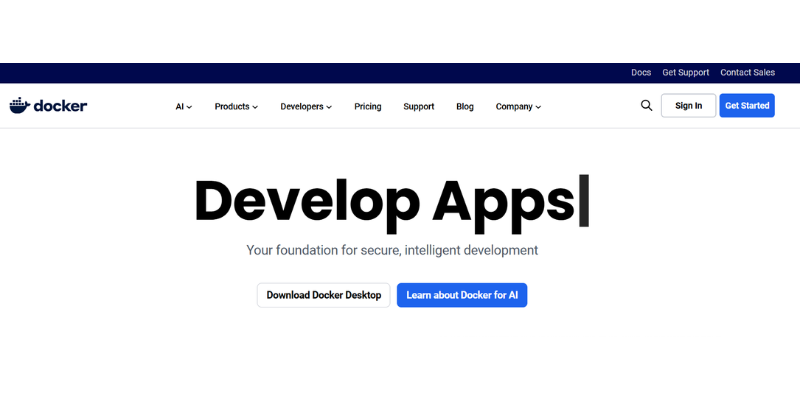Click the foundation subtitle text
This screenshot has height=400, width=800.
[392, 250]
